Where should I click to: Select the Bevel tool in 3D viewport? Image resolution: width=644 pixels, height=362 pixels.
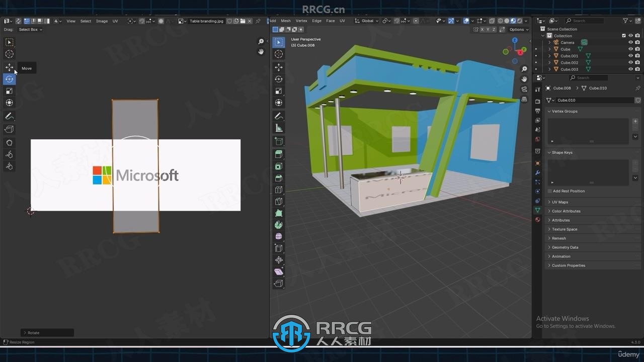(x=278, y=178)
